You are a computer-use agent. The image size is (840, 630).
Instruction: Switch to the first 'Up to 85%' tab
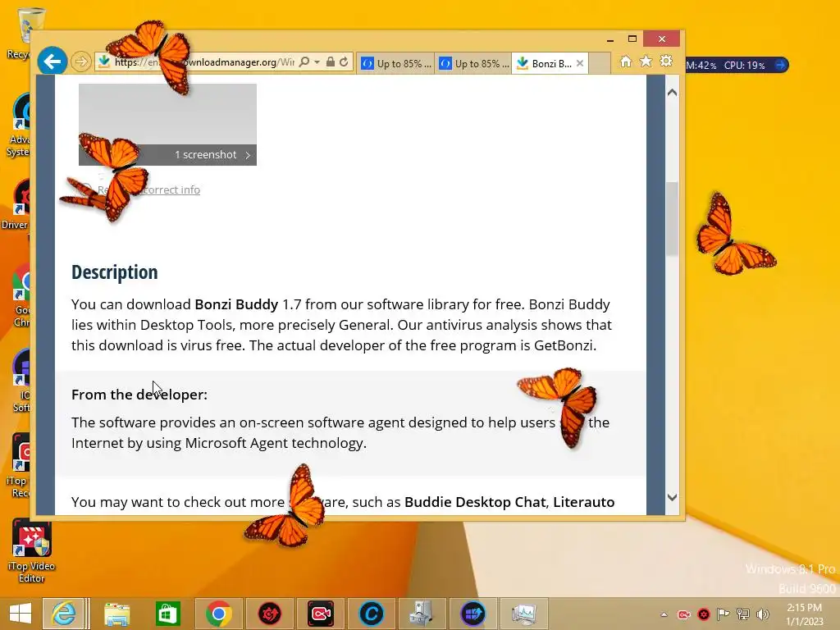click(x=395, y=64)
